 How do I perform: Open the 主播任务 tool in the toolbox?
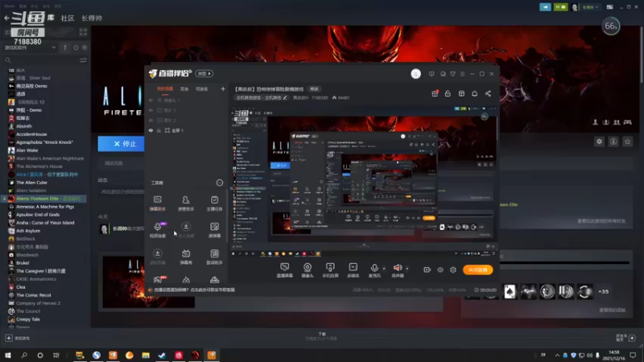point(214,204)
